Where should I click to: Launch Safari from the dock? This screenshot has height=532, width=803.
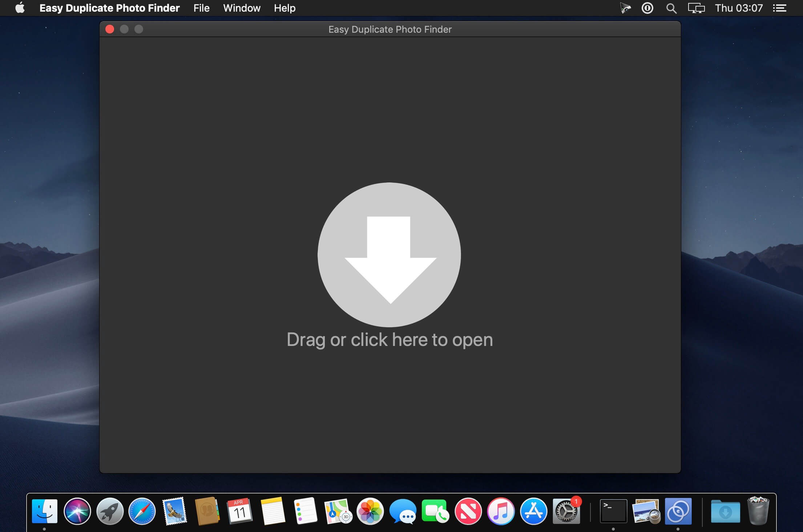tap(142, 511)
